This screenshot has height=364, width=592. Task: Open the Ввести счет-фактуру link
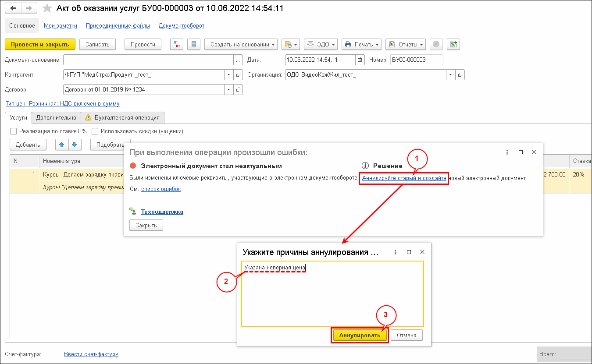coord(91,354)
